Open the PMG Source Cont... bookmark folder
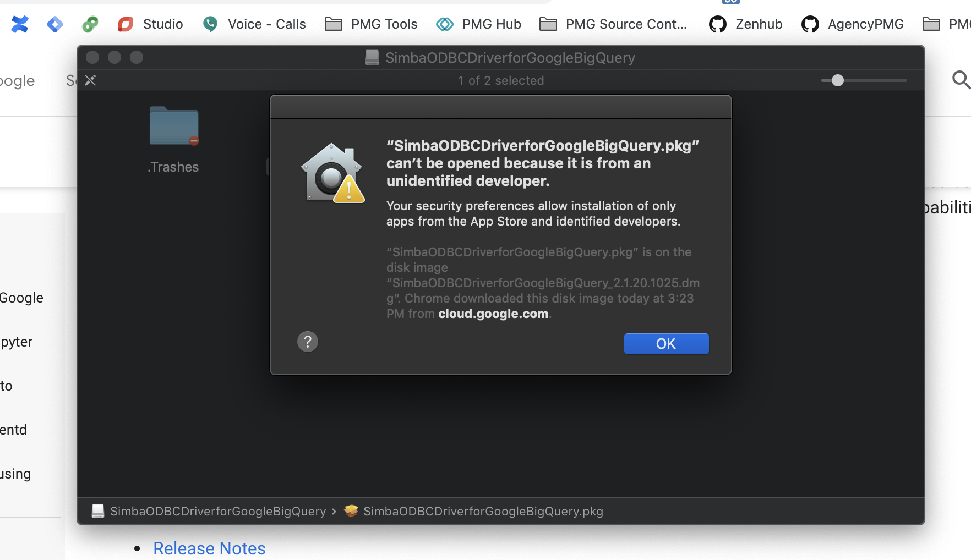Image resolution: width=971 pixels, height=560 pixels. point(613,24)
